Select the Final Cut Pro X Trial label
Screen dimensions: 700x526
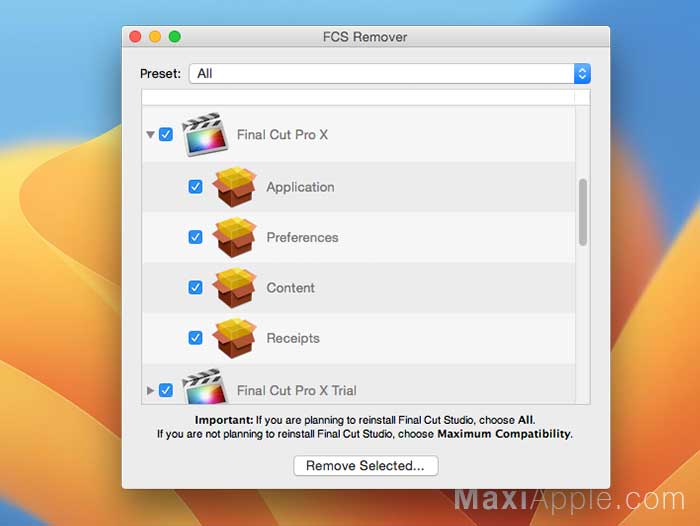(x=296, y=391)
